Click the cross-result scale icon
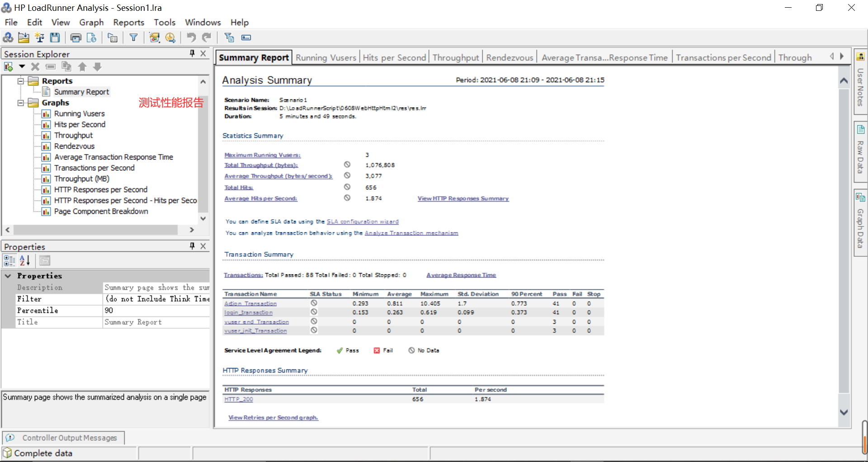 click(39, 38)
